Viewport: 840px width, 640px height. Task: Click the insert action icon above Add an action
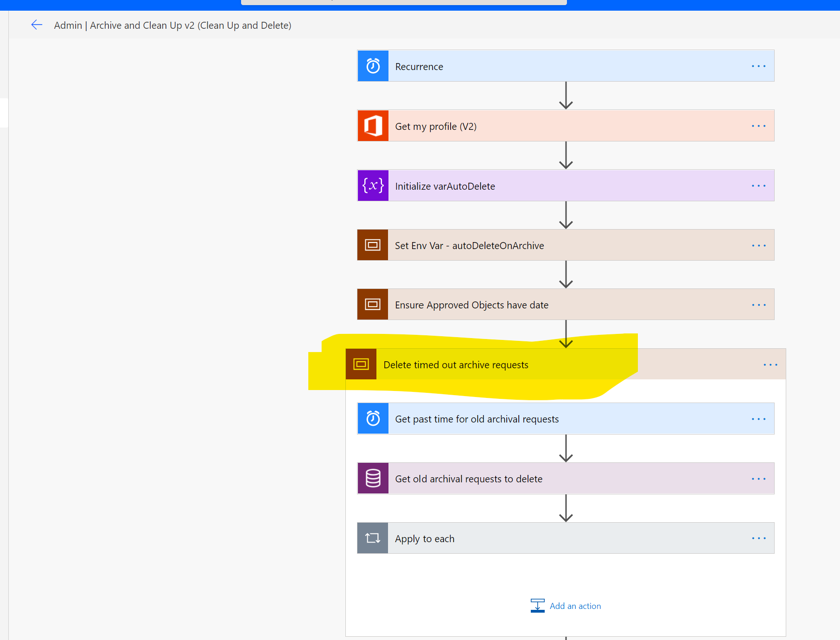pos(538,605)
